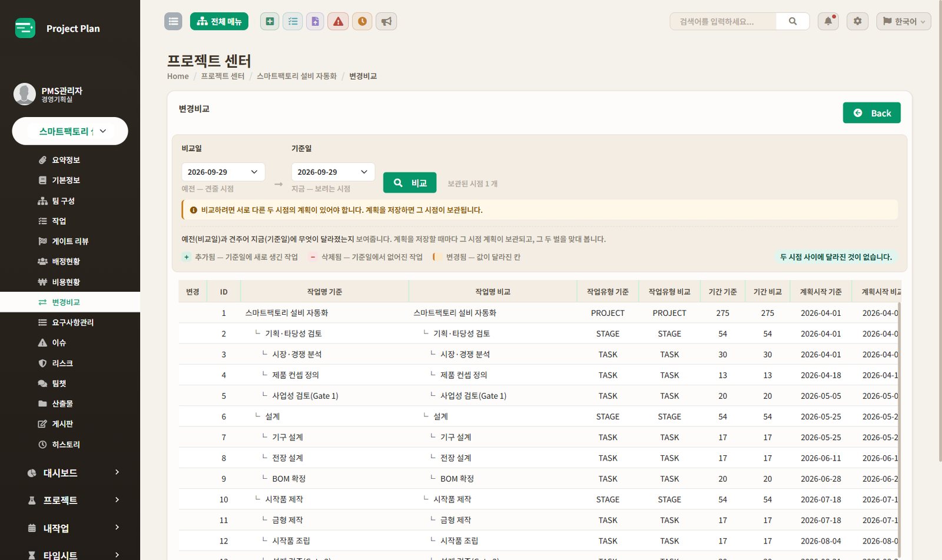This screenshot has width=942, height=560.
Task: Click the task checklist toolbar icon
Action: click(x=293, y=21)
